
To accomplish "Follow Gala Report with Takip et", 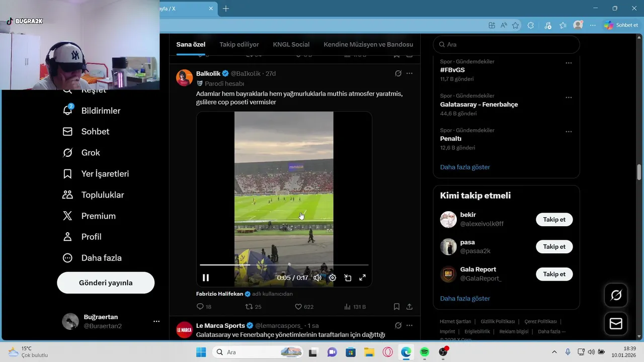I will point(554,274).
